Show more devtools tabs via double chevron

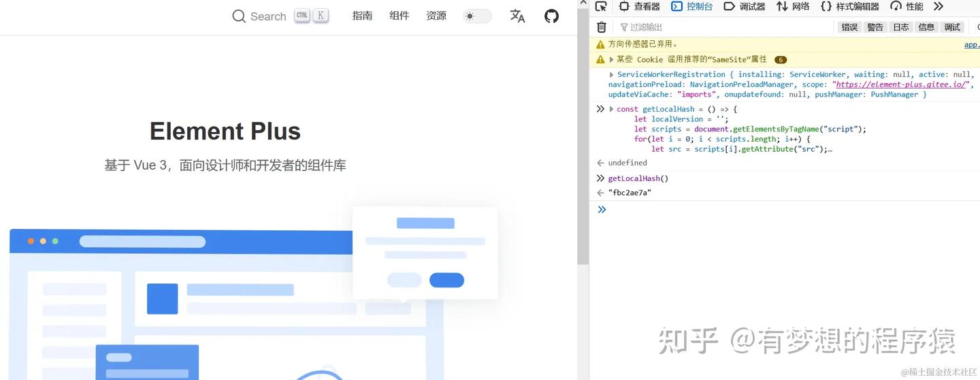click(x=938, y=6)
